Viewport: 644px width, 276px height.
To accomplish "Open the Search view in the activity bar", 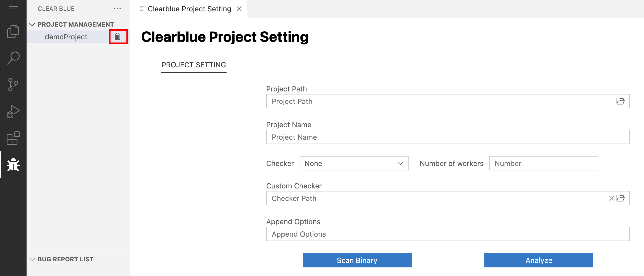I will click(13, 58).
